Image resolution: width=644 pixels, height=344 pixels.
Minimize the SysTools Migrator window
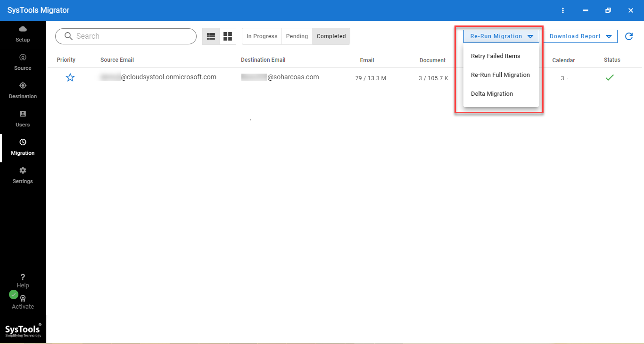(586, 10)
